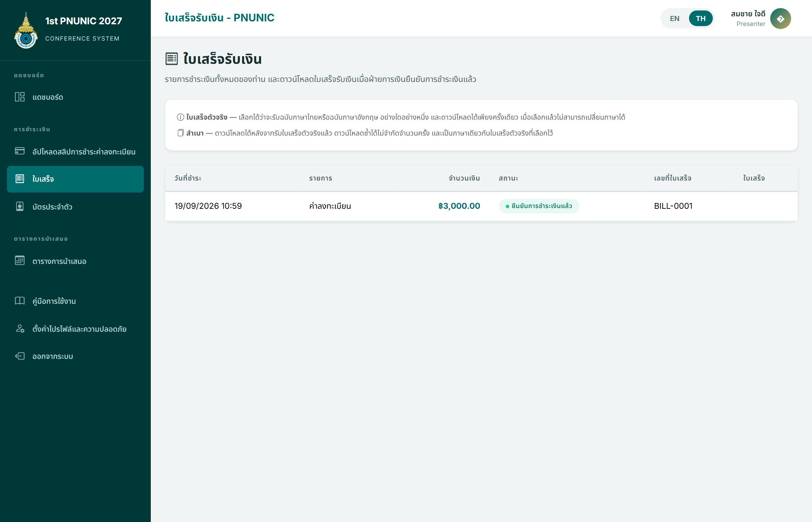The image size is (812, 522).
Task: Click user name สมชาย ใจดี
Action: pos(748,14)
